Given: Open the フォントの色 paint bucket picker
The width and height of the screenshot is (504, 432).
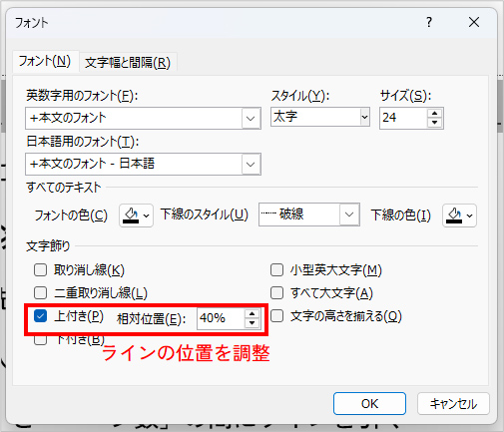Looking at the screenshot, I should pyautogui.click(x=136, y=216).
